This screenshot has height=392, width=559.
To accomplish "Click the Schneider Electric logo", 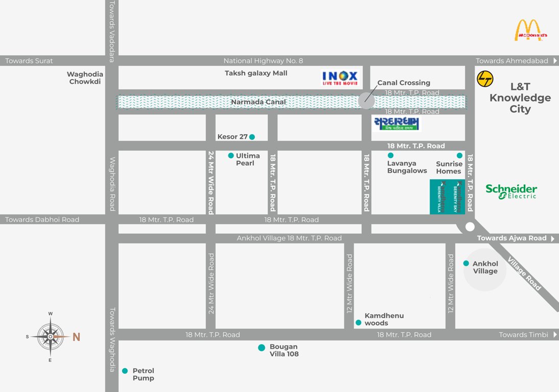I will [511, 191].
